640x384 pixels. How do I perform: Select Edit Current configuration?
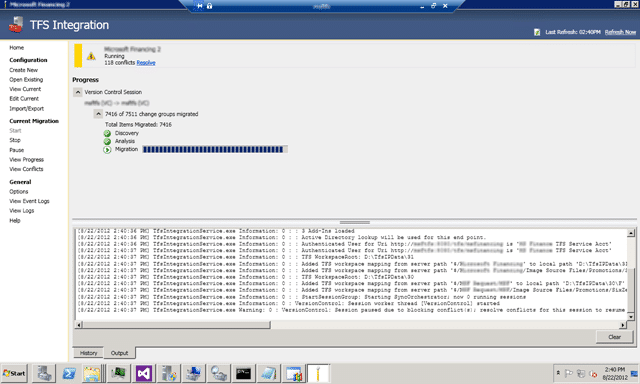24,99
